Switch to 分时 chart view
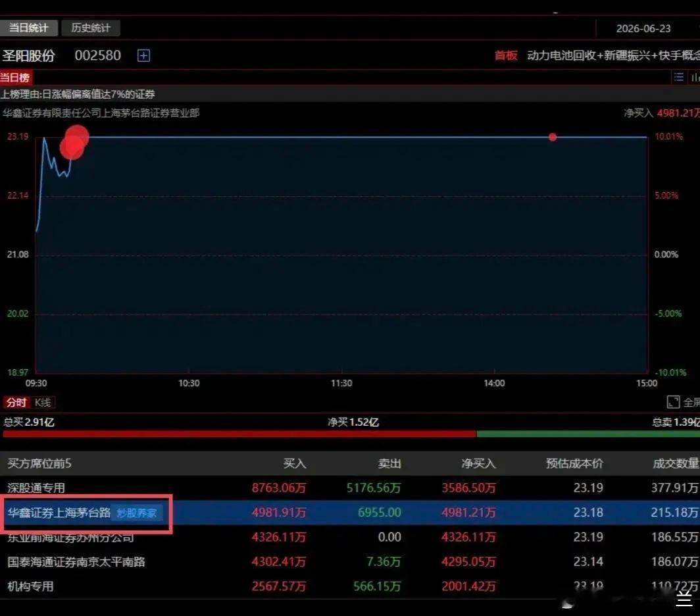 click(16, 403)
